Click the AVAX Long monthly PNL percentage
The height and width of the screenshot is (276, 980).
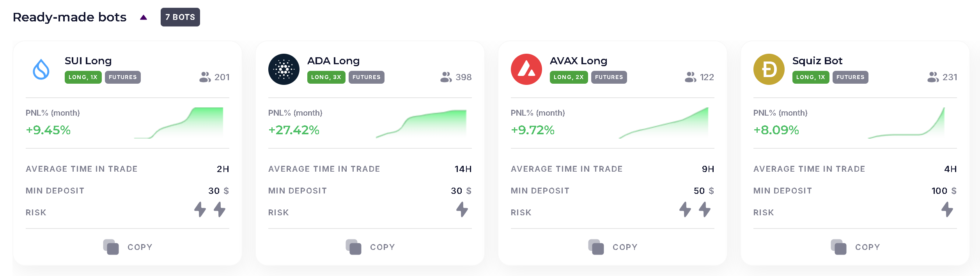coord(532,130)
